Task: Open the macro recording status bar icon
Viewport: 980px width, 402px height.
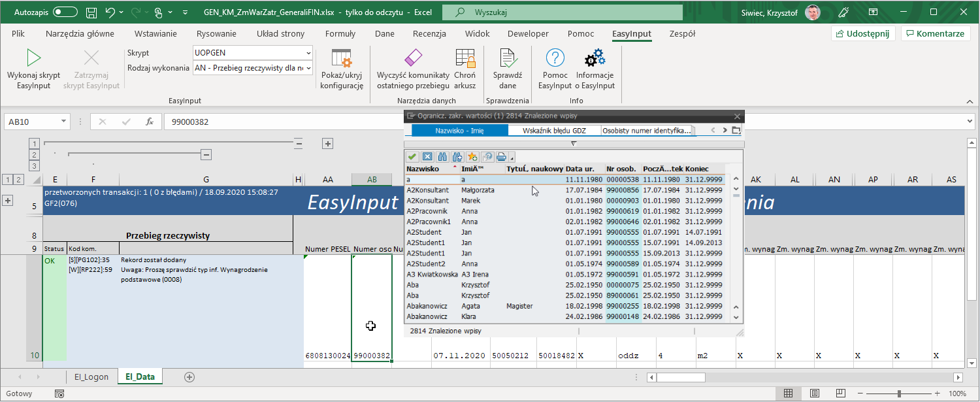Action: click(x=59, y=394)
